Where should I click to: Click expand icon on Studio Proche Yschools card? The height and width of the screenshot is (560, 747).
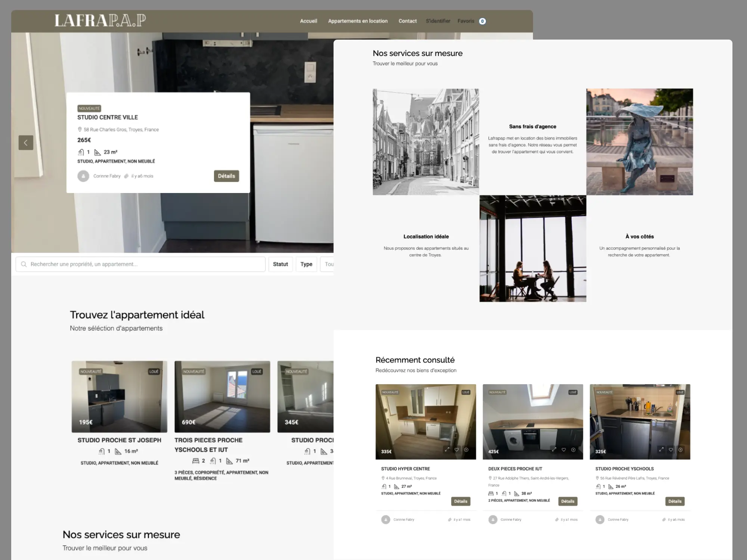coord(661,449)
